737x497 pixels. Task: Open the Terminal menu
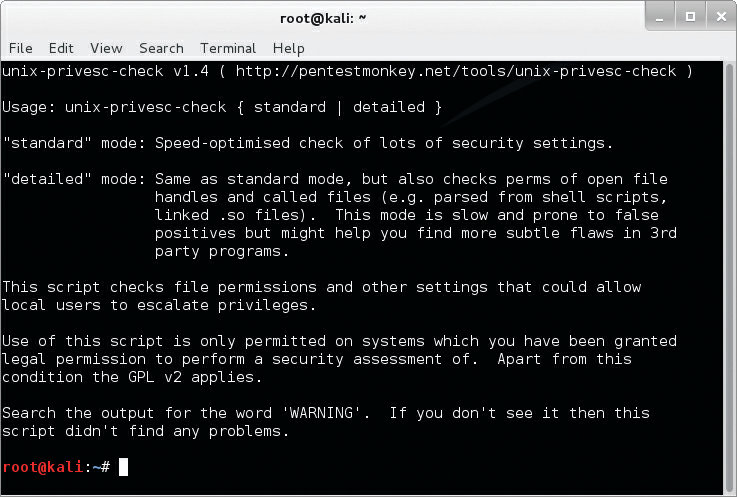(x=228, y=48)
